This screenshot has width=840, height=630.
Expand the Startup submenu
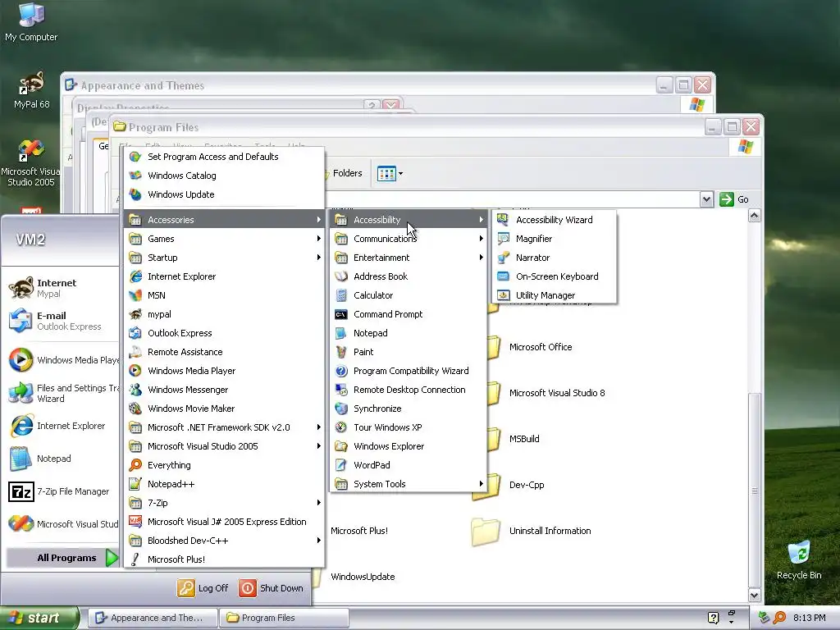click(x=224, y=258)
